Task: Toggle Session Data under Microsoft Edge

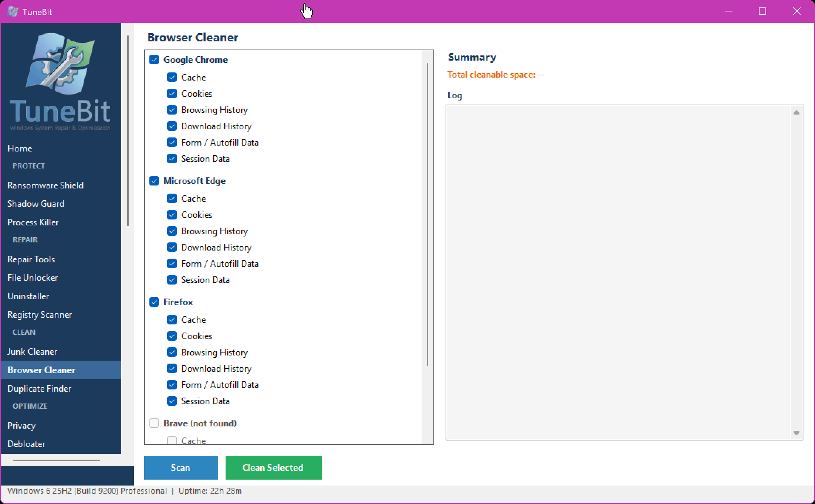Action: click(x=172, y=280)
